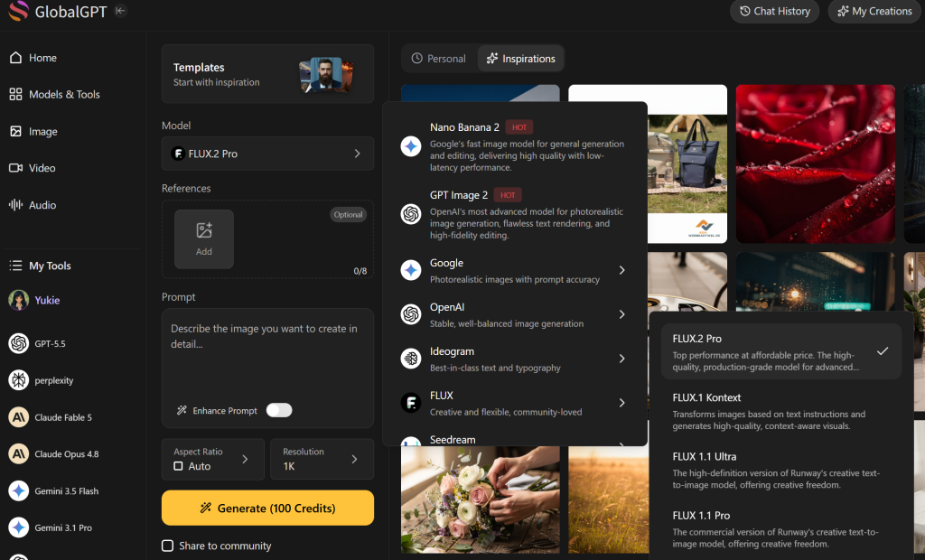Open Chat History
925x560 pixels.
774,11
